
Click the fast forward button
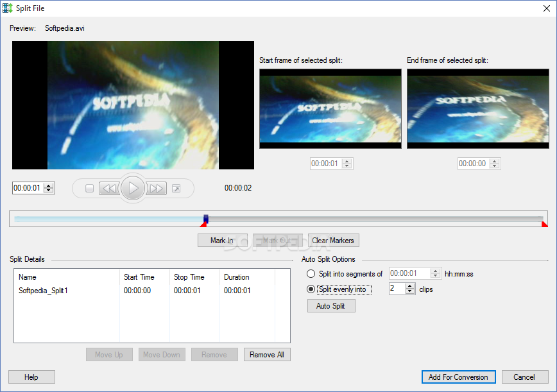(x=157, y=188)
